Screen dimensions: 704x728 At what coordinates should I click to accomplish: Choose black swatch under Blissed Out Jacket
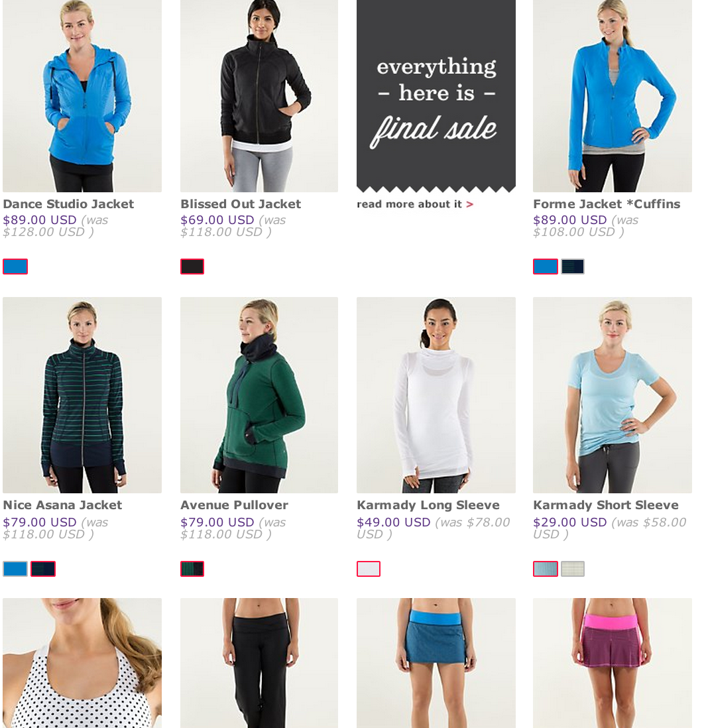point(192,267)
